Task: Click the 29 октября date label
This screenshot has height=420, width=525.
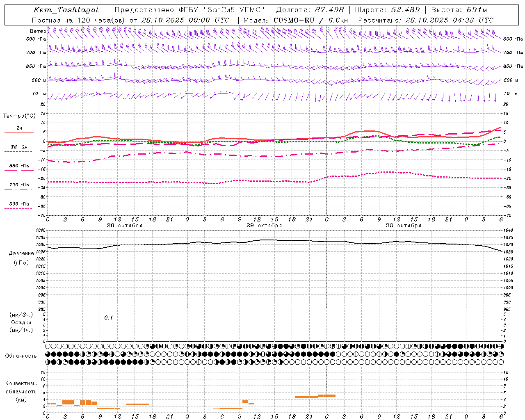Action: click(x=264, y=226)
